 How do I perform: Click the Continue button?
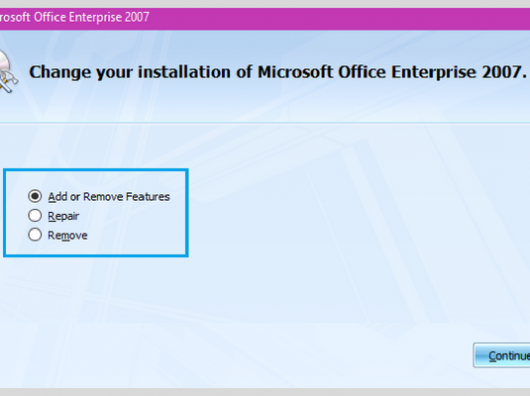(502, 355)
